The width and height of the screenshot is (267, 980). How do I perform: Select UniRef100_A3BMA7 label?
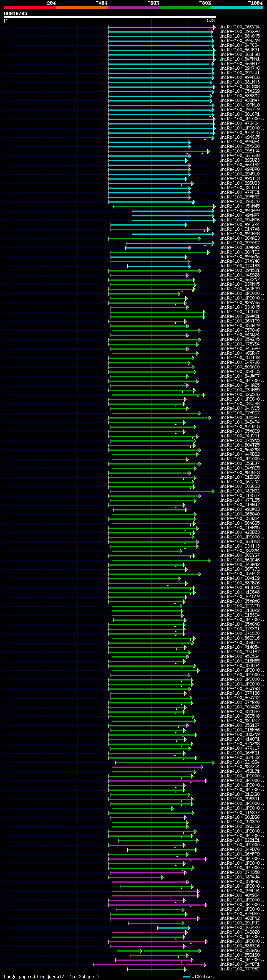[x=239, y=101]
